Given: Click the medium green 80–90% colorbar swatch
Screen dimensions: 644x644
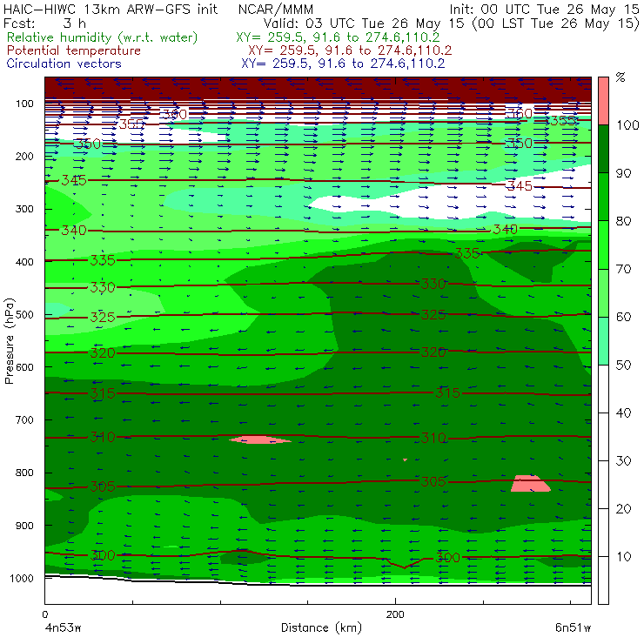Looking at the screenshot, I should tap(603, 197).
